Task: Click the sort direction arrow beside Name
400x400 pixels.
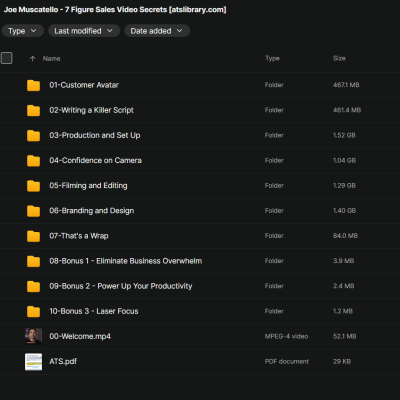Action: [x=32, y=59]
